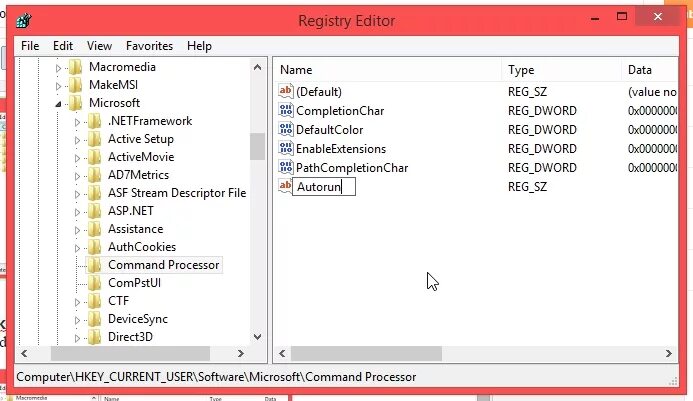This screenshot has height=401, width=693.
Task: Click the CTF folder icon
Action: pos(95,301)
